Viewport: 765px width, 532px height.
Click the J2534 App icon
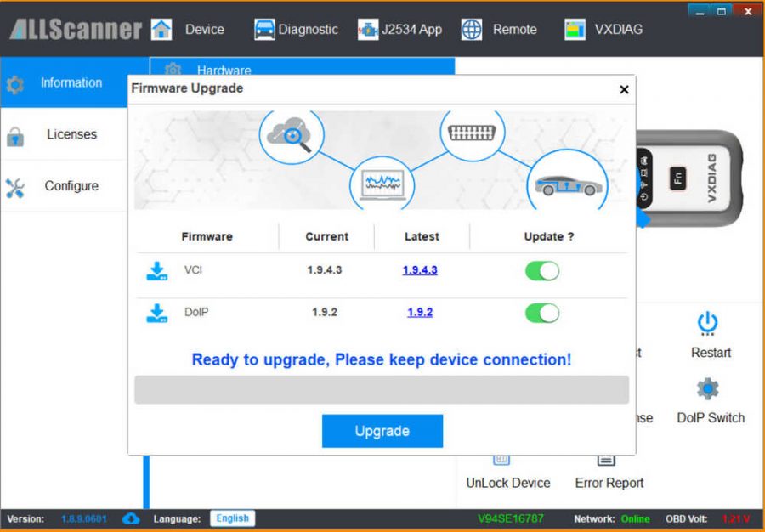pos(369,29)
